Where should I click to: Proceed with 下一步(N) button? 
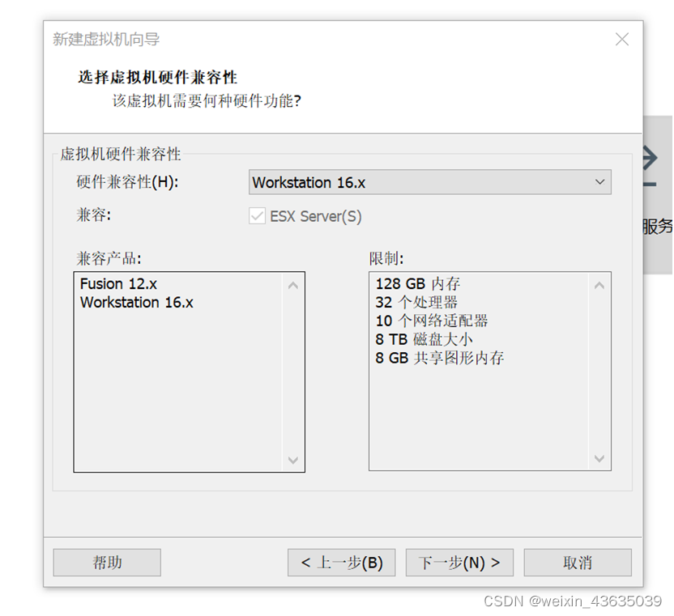[459, 563]
